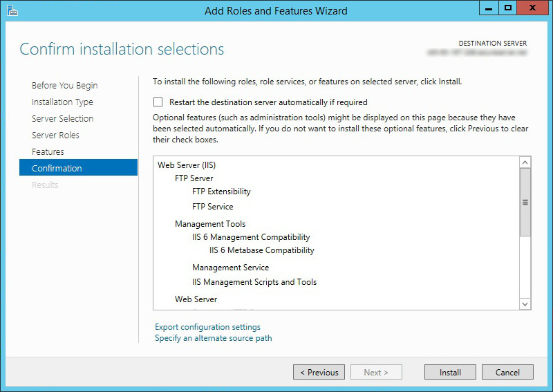Select Web Server (IIS) row
Viewport: 553px width, 392px height.
[x=187, y=165]
